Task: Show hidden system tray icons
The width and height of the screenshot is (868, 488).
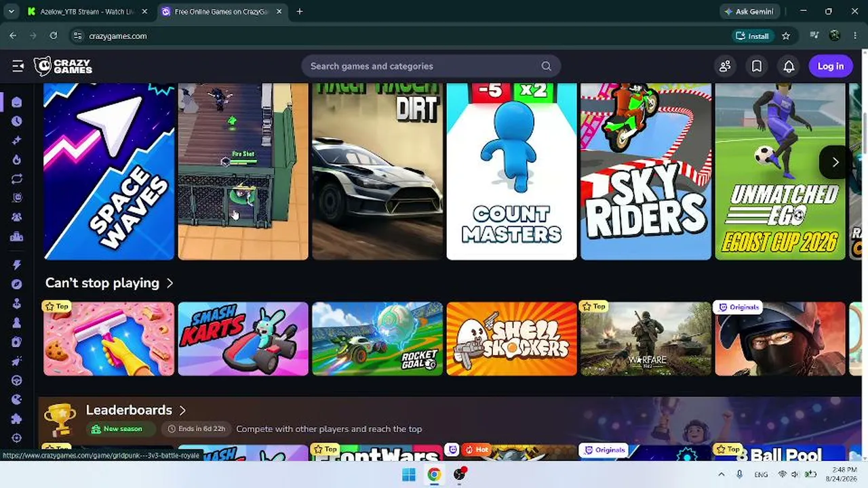Action: click(x=721, y=474)
